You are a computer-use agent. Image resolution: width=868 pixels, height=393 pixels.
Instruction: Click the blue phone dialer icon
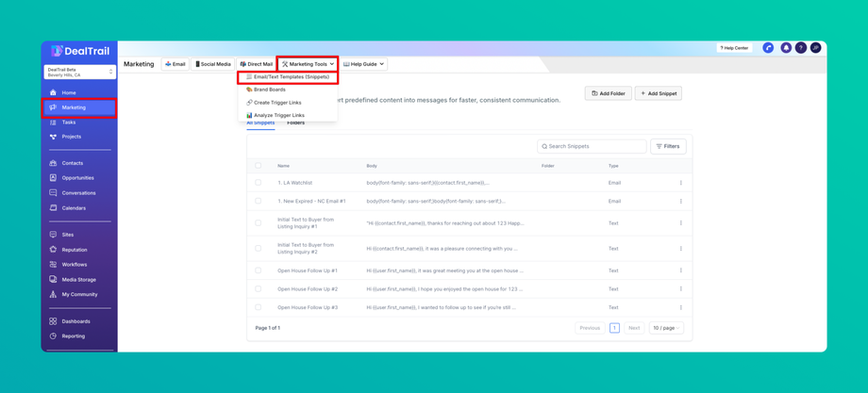tap(768, 48)
